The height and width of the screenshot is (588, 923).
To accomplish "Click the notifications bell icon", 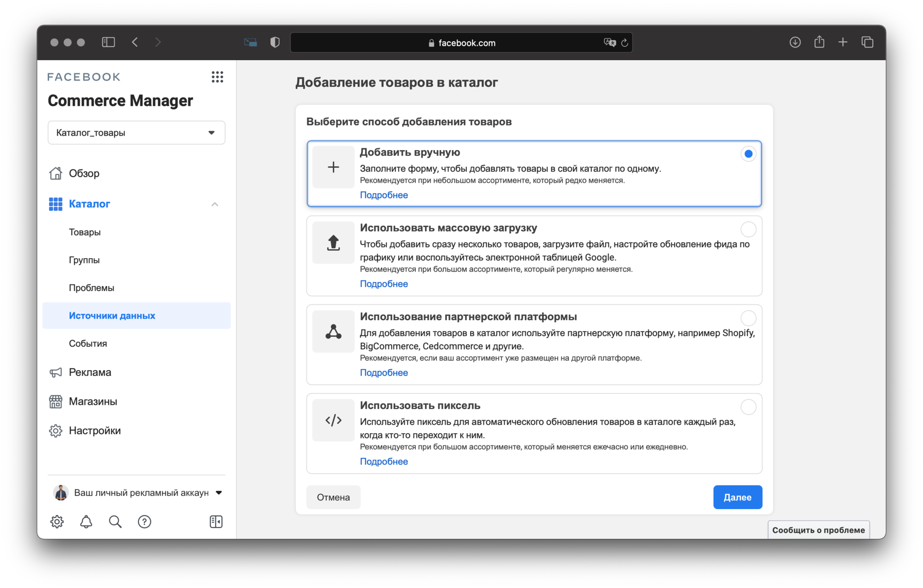I will (86, 522).
